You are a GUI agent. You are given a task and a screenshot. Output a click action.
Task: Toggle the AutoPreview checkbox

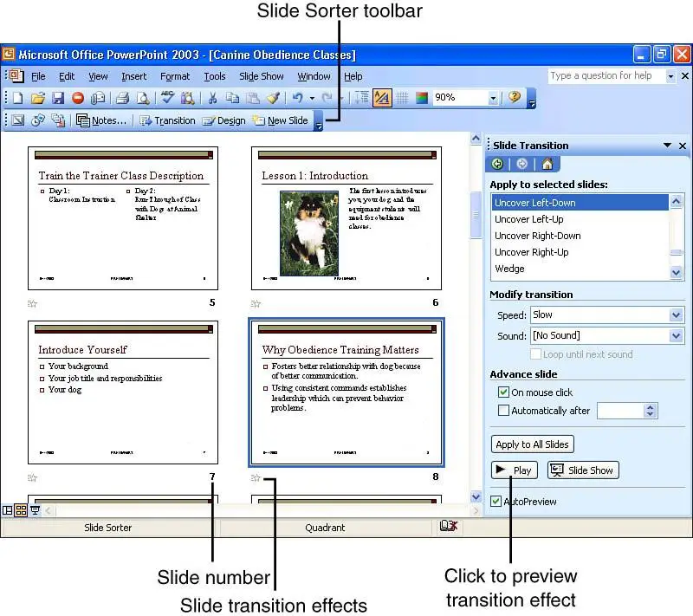495,501
